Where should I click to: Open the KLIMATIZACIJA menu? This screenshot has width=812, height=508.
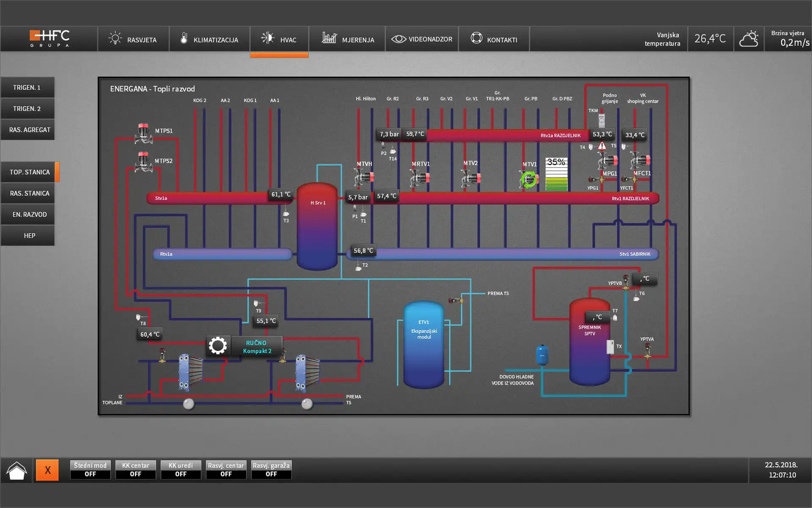coord(210,40)
